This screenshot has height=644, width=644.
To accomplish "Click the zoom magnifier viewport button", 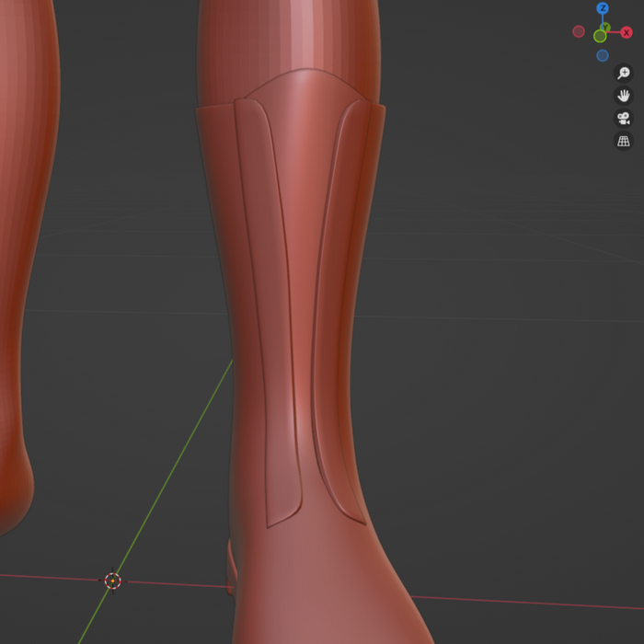I will (624, 73).
